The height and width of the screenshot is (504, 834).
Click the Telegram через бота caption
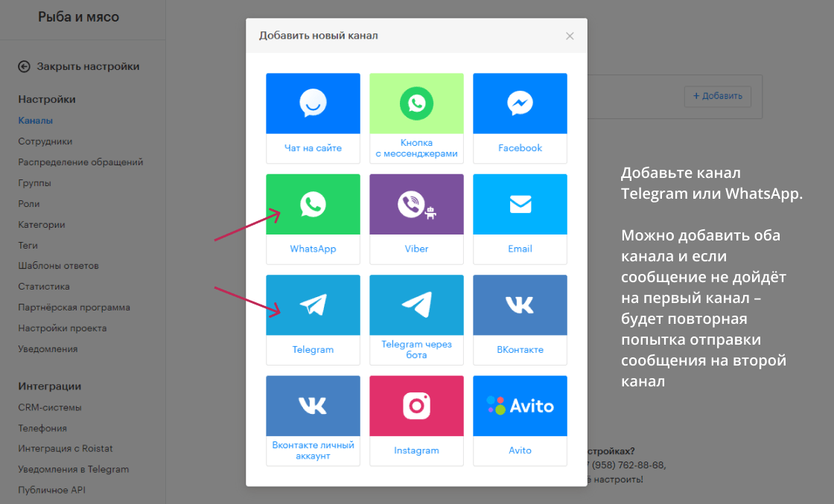(416, 349)
